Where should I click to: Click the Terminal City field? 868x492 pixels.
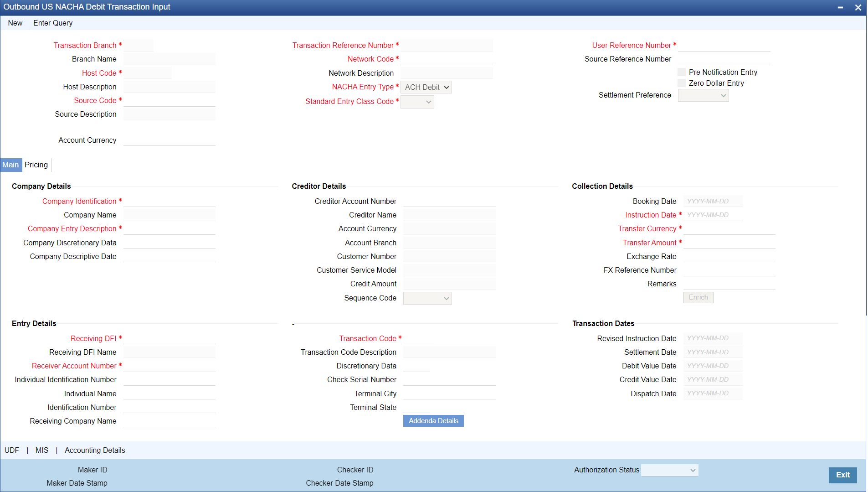[x=449, y=394]
